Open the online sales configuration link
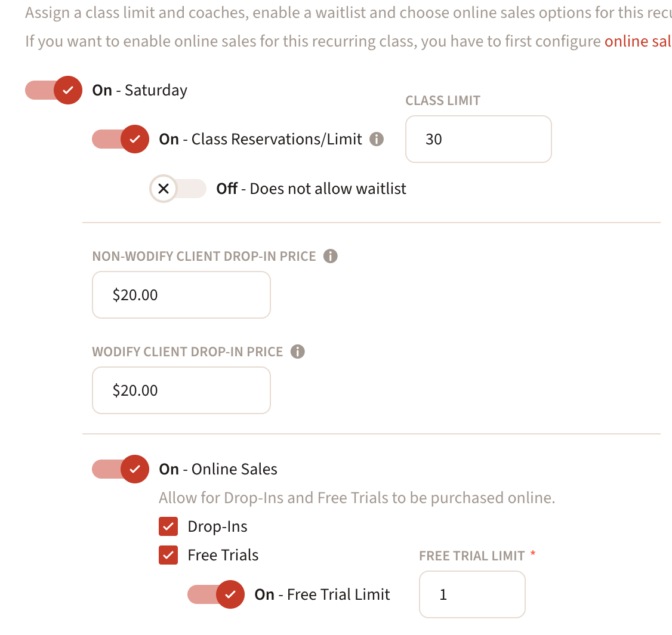 pos(637,41)
